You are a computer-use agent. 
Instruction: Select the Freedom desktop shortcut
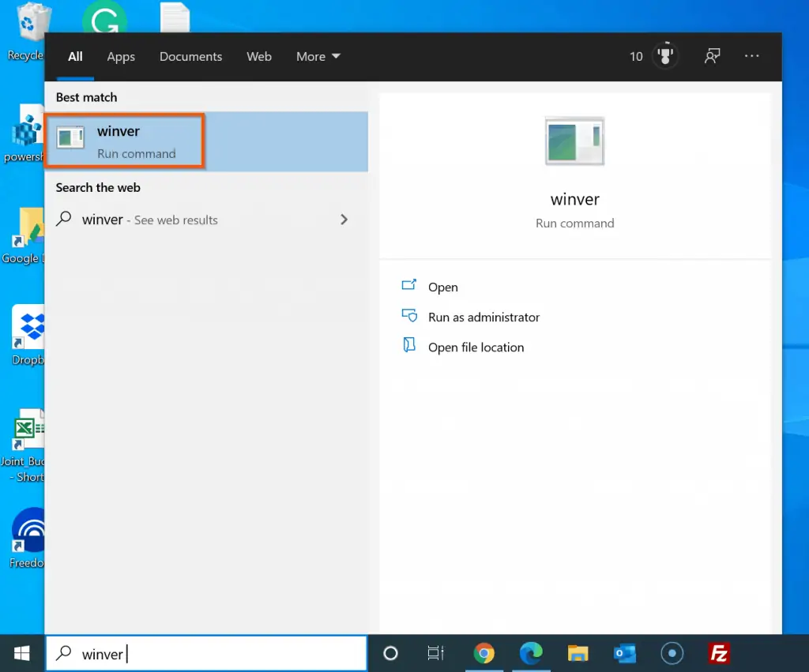coord(27,539)
